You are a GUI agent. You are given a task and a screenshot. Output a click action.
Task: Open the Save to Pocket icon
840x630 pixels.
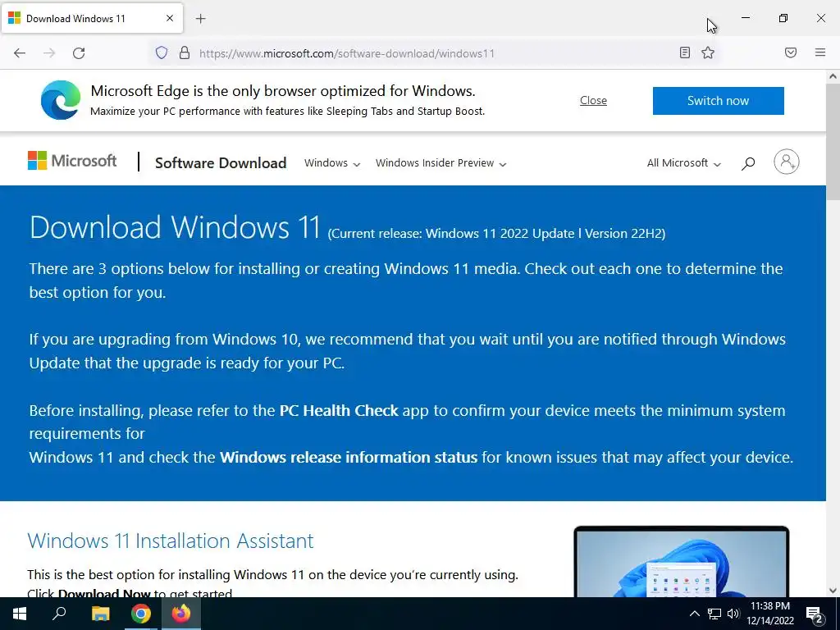click(791, 52)
